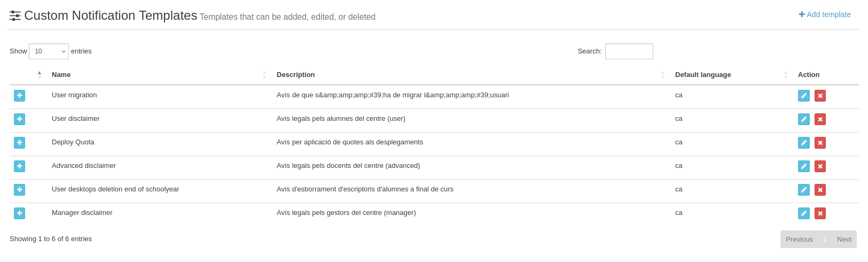Open the Show entries count dropdown
This screenshot has height=262, width=868.
49,51
